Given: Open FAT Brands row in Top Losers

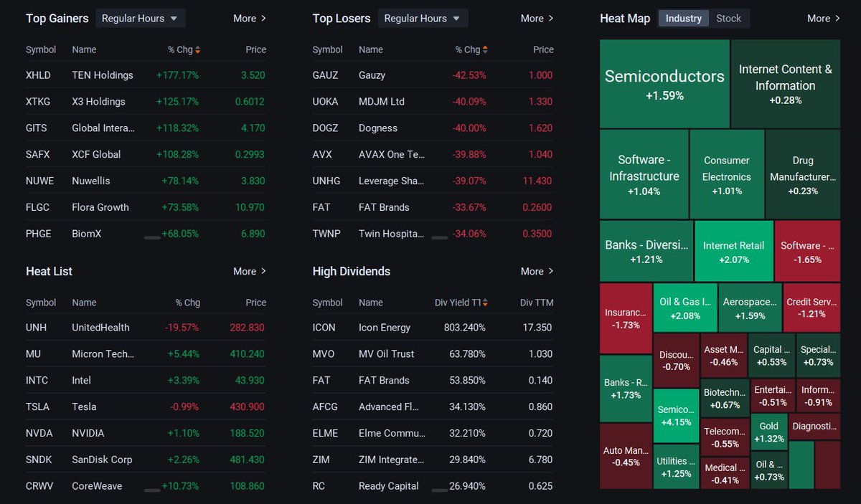Looking at the screenshot, I should tap(433, 207).
